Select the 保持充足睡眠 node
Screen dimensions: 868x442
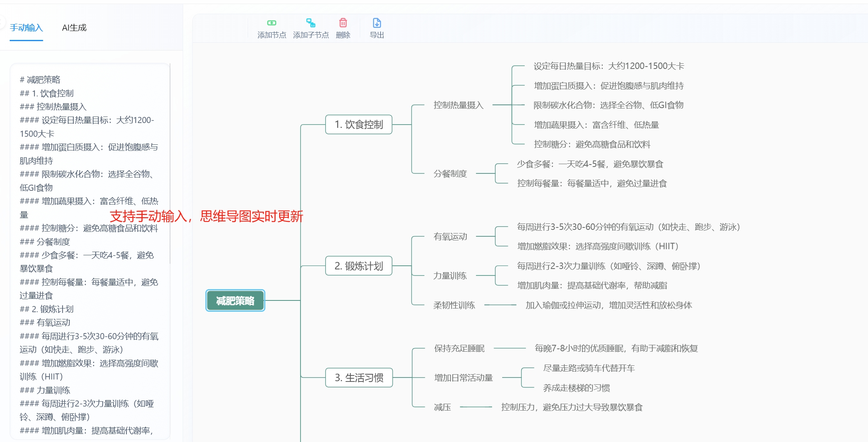coord(459,348)
